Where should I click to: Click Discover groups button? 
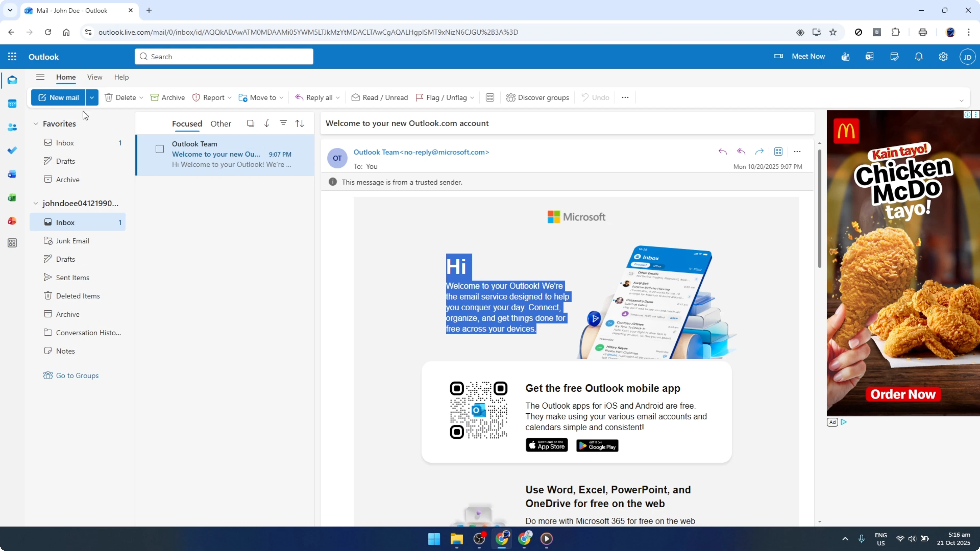point(537,98)
